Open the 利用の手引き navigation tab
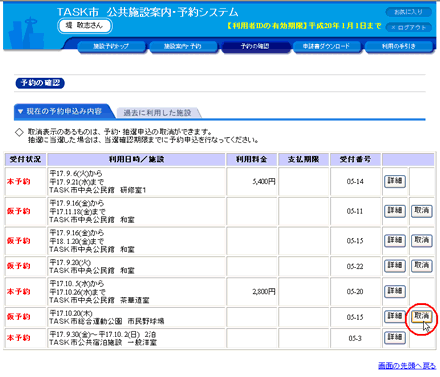The image size is (440, 377). tap(399, 47)
